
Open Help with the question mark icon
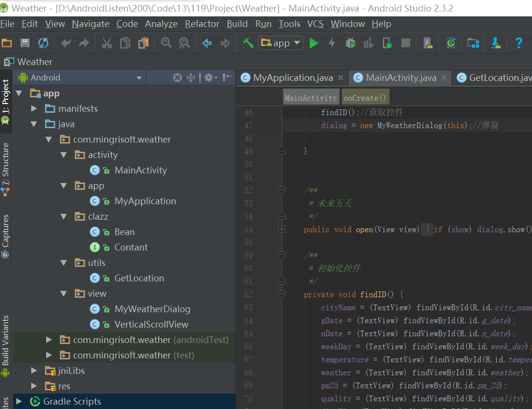(x=519, y=43)
